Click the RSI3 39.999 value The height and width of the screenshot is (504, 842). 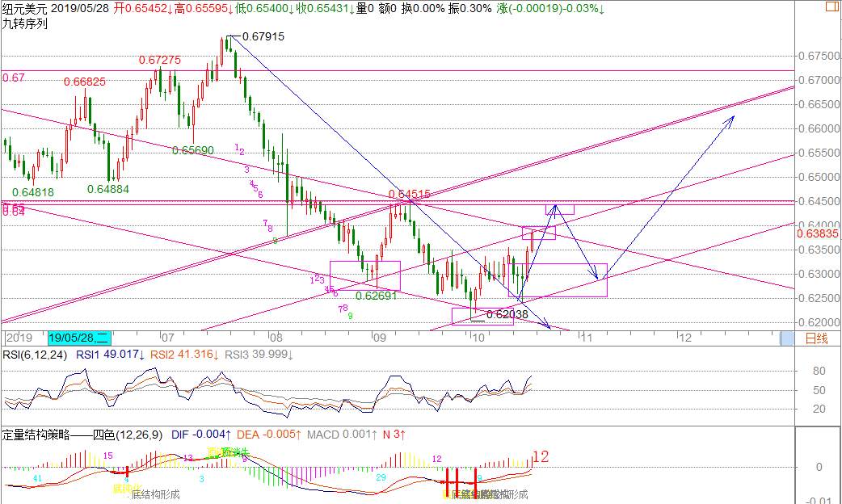coord(259,355)
